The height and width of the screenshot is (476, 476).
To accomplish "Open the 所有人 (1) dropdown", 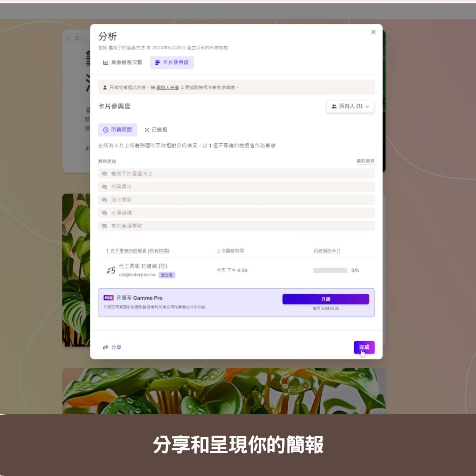I will pyautogui.click(x=350, y=106).
